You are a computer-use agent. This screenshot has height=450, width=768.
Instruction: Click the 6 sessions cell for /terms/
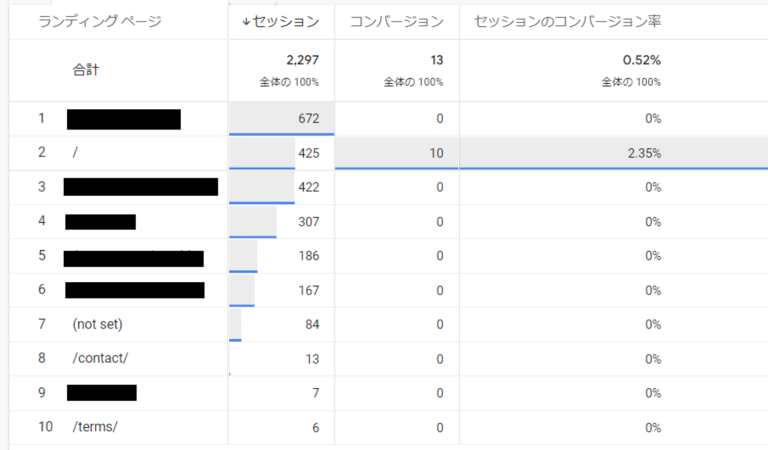tap(315, 427)
